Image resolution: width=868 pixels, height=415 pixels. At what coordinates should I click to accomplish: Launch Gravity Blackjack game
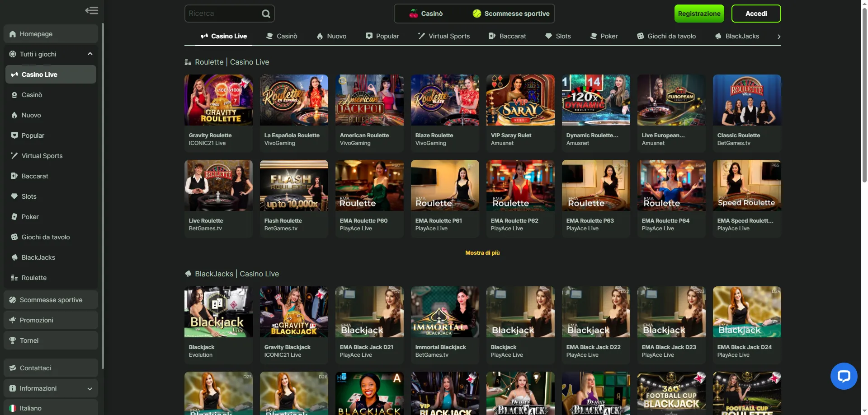click(x=294, y=312)
